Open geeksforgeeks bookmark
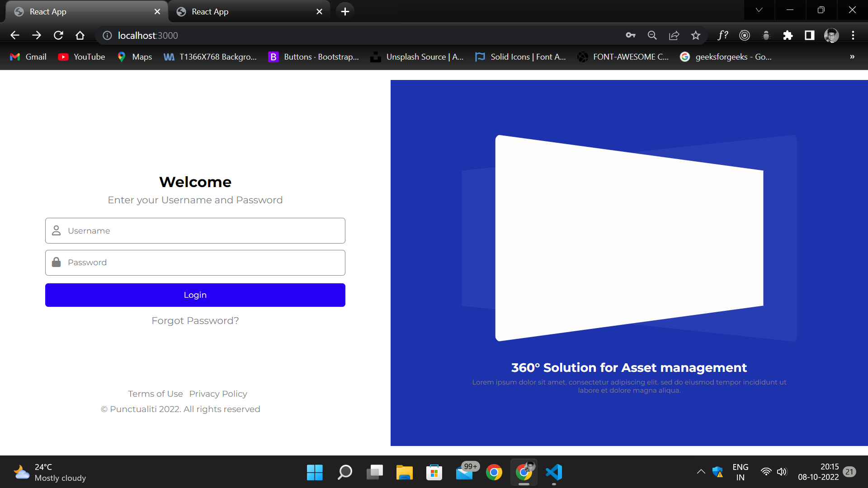Screen dimensions: 868x488 [x=726, y=57]
